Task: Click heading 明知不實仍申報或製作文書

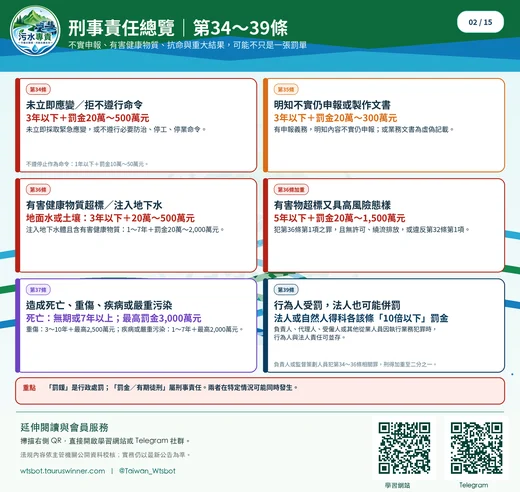Action: tap(332, 105)
